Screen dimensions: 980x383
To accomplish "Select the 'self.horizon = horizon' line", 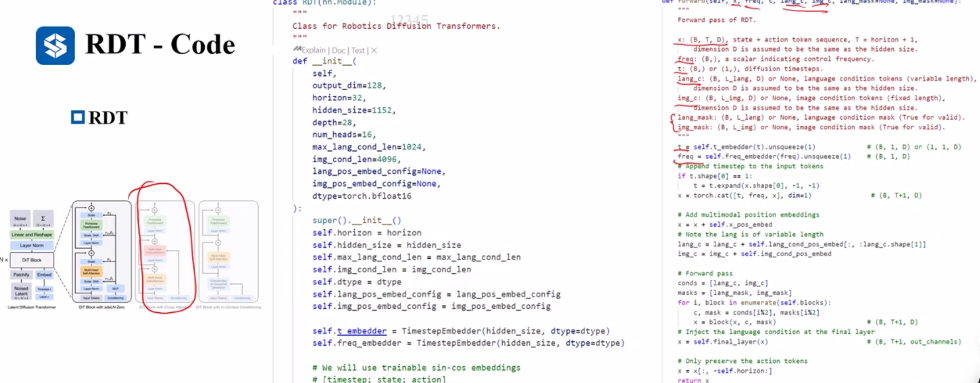I will pyautogui.click(x=367, y=233).
